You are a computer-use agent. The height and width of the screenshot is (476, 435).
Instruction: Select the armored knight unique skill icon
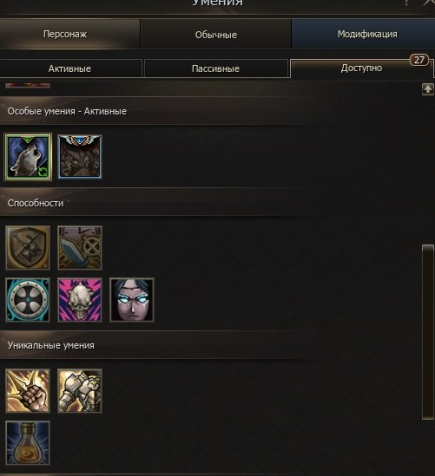80,391
